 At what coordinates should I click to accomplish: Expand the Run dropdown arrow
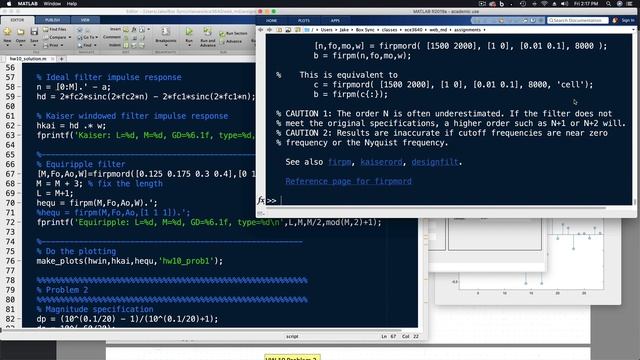tap(189, 45)
